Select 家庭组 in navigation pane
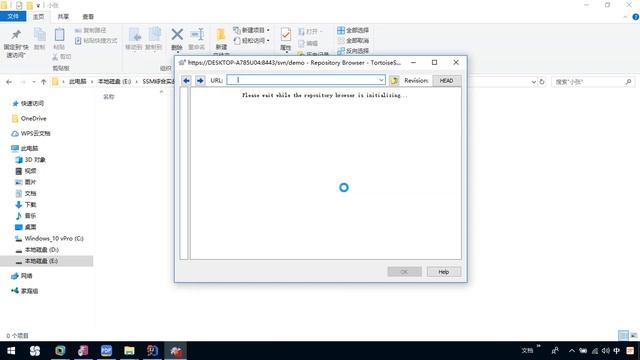 (29, 291)
